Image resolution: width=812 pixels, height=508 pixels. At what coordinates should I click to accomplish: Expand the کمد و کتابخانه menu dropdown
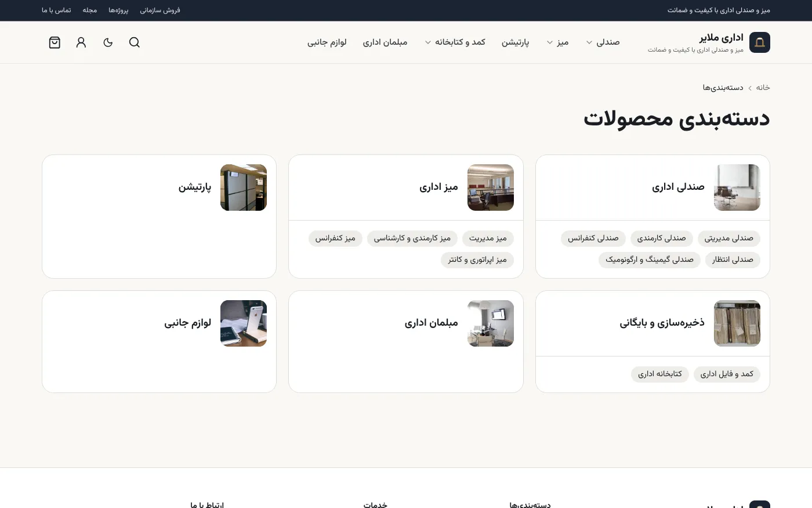tap(455, 42)
